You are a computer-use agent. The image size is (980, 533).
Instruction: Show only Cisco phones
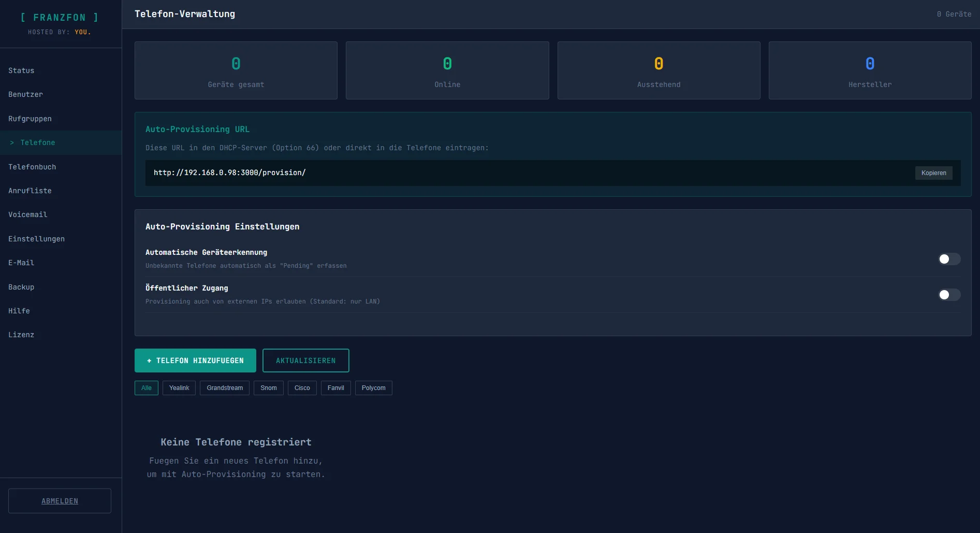tap(302, 388)
